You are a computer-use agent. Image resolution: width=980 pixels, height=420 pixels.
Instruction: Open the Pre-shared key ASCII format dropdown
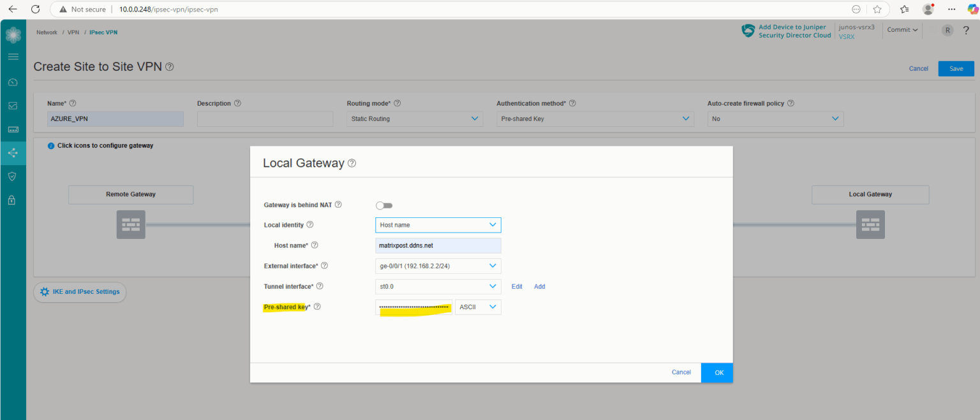pos(477,307)
